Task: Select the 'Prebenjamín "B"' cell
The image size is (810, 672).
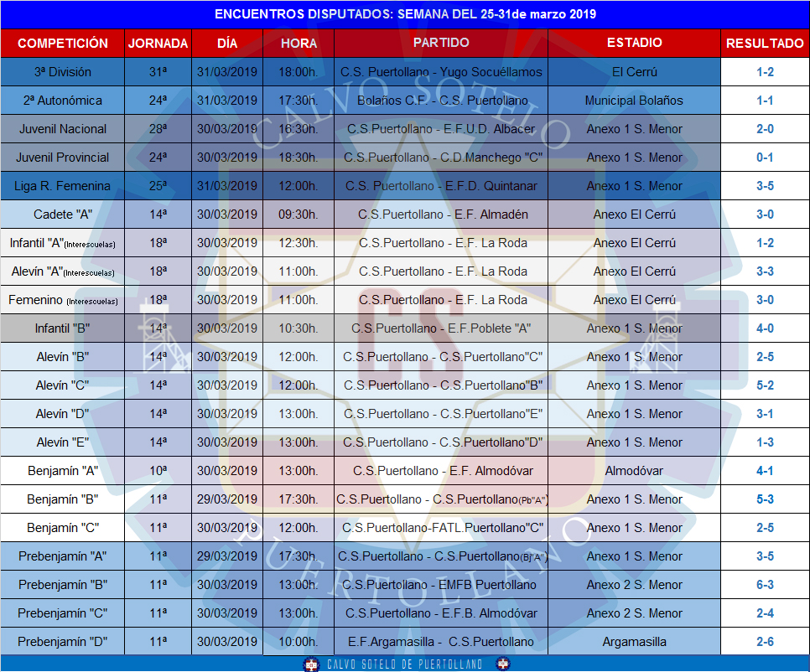Action: tap(63, 585)
